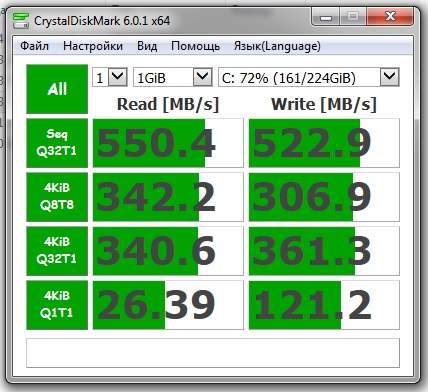Click the CrystalDiskMark app icon in title bar
This screenshot has width=428, height=392.
click(21, 21)
